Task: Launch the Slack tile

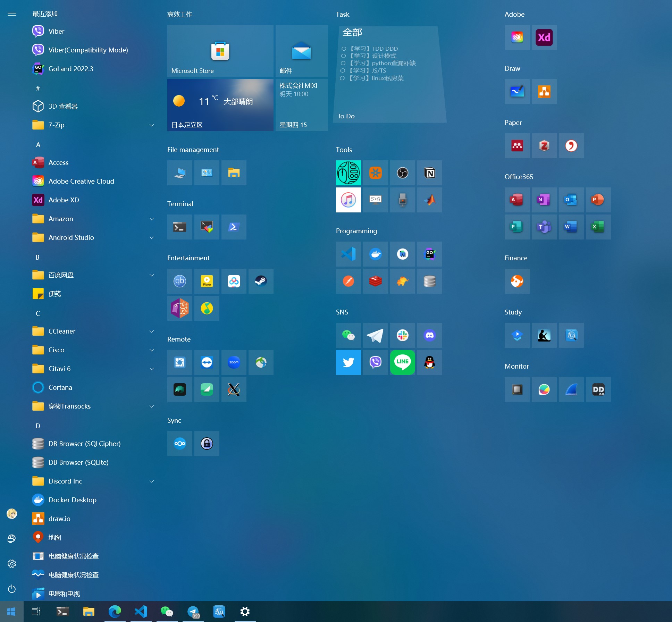Action: click(x=402, y=335)
